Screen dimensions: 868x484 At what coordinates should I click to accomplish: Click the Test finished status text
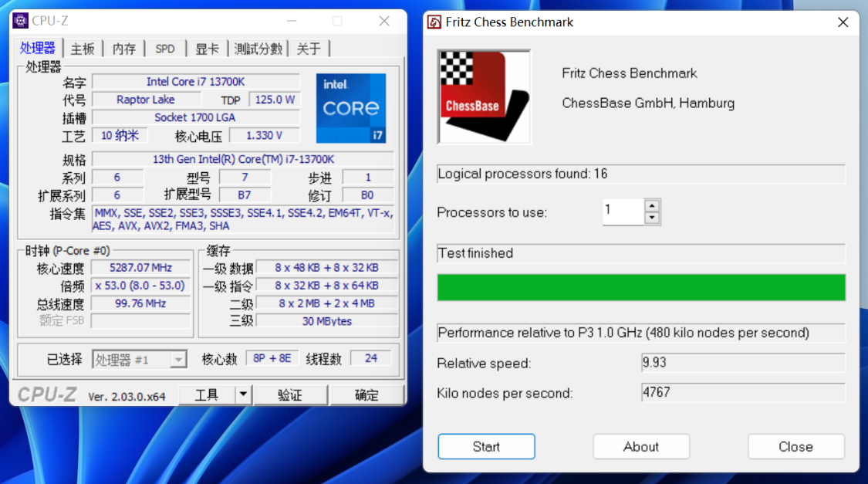tap(475, 253)
